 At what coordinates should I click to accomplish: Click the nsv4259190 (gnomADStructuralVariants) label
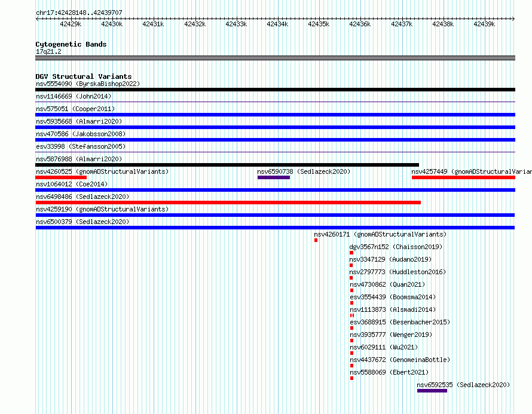click(x=102, y=209)
